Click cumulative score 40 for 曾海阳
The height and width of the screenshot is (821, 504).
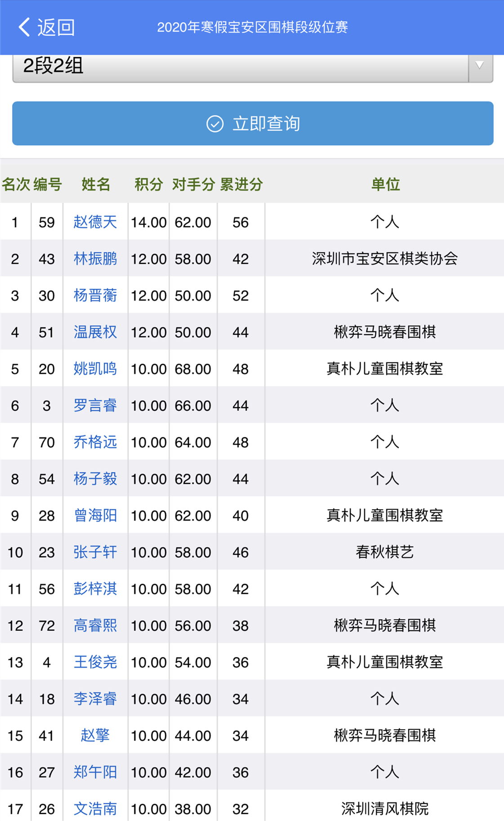(241, 516)
